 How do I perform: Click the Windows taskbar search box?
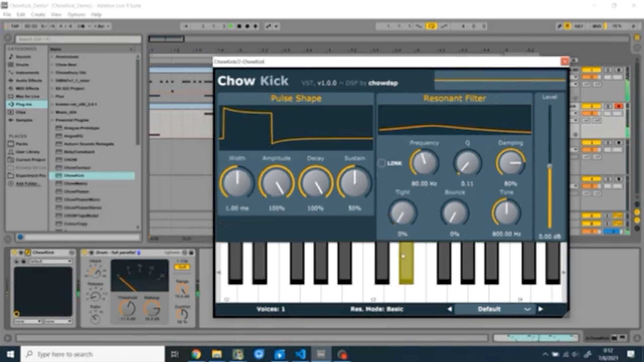coord(93,354)
